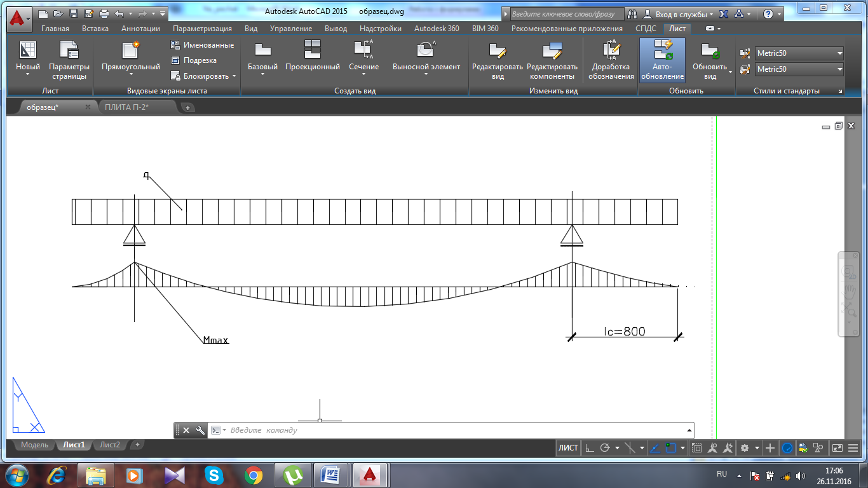Click the Модель layout tab
868x488 pixels.
34,445
